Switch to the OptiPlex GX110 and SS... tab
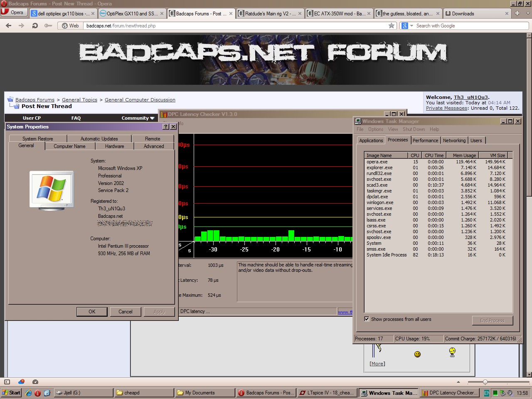 click(133, 13)
